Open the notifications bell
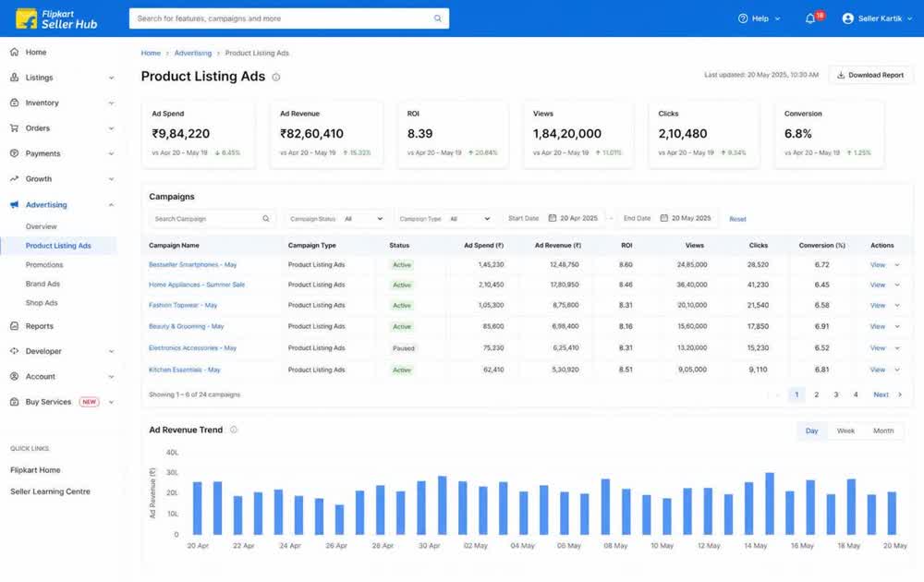924x582 pixels. pos(810,18)
